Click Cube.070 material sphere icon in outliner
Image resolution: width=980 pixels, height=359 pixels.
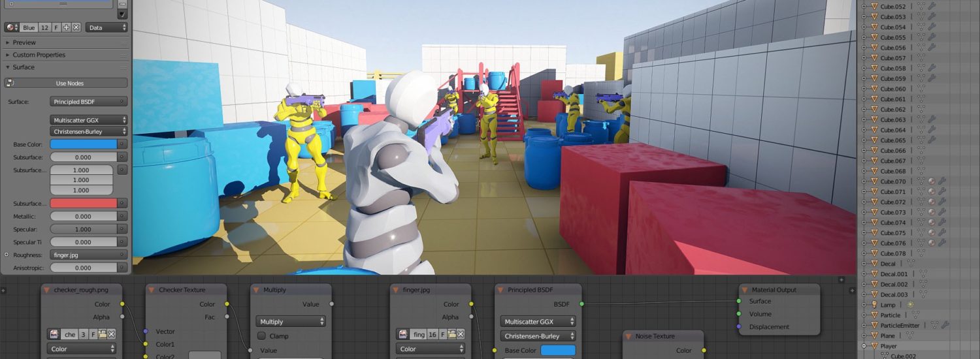click(x=932, y=181)
